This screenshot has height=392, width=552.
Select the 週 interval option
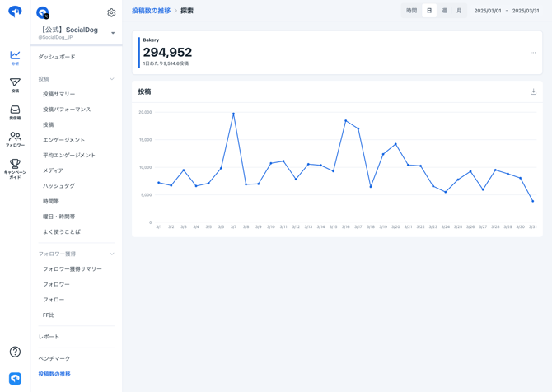pyautogui.click(x=444, y=11)
